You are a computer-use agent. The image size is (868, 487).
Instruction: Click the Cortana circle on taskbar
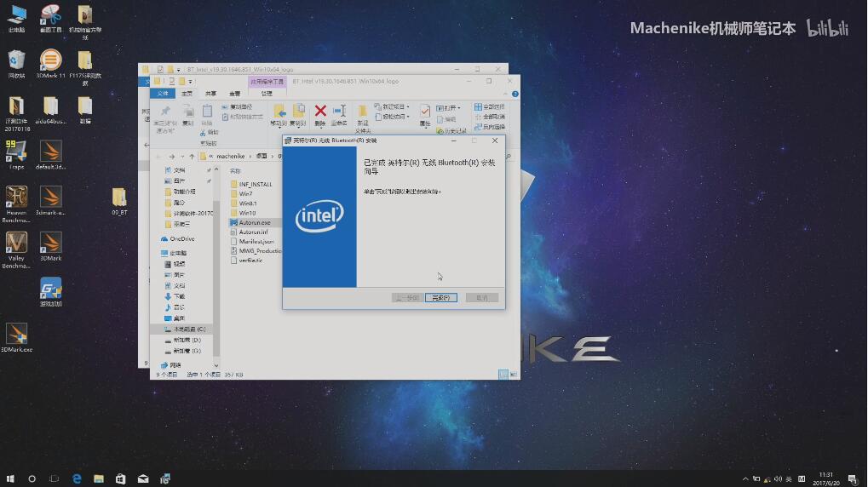(32, 478)
